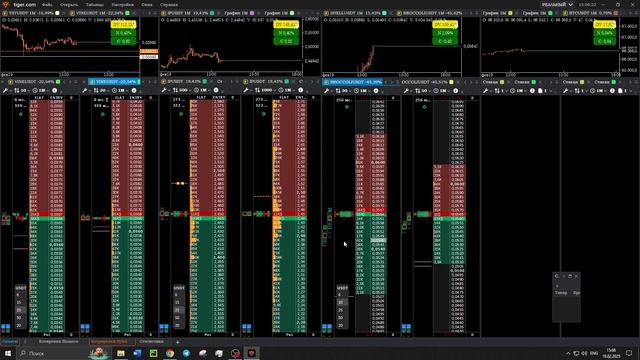640x360 pixels.
Task: Select volume preset 50 in VINEUSDT USDT list
Action: [x=19, y=318]
